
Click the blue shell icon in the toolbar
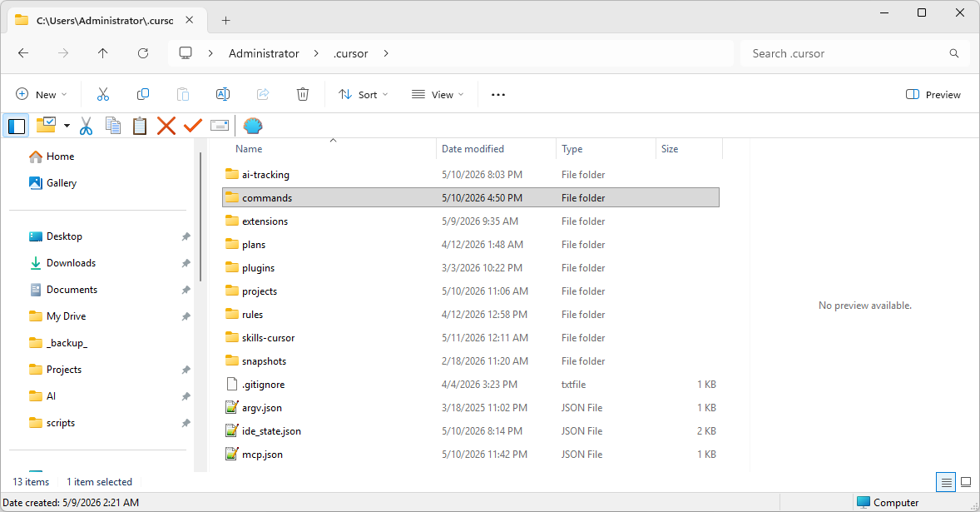click(253, 126)
